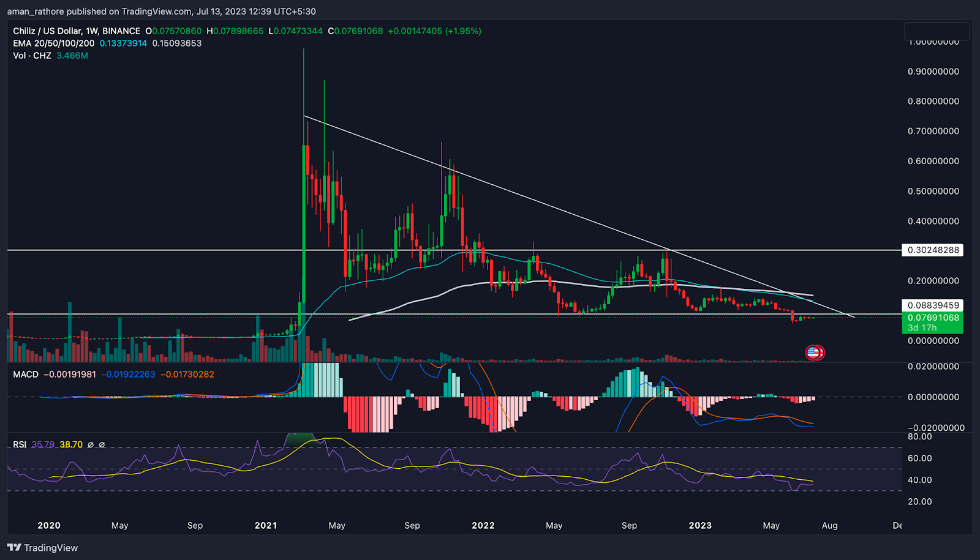The height and width of the screenshot is (560, 980).
Task: Click EMA value 0.13373914
Action: 123,43
